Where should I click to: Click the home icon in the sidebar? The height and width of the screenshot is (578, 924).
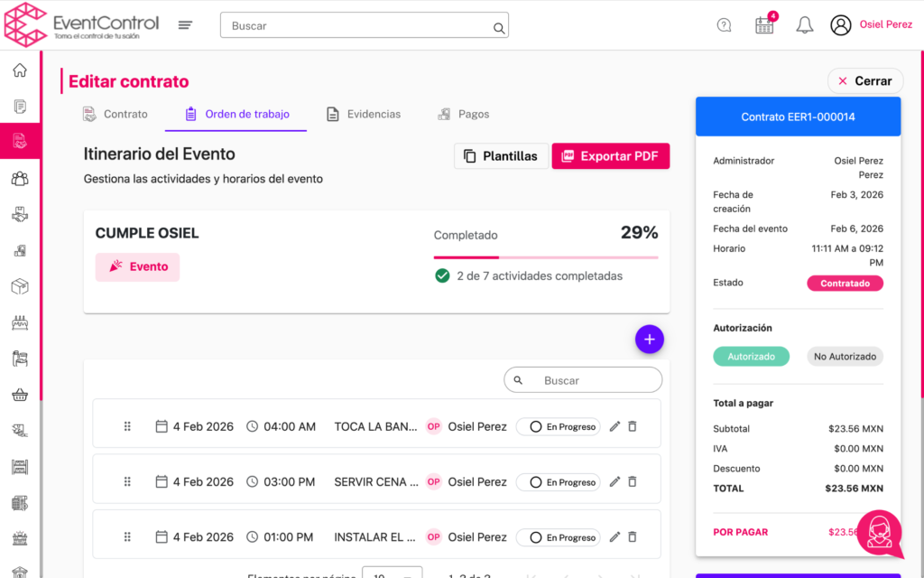click(x=19, y=70)
